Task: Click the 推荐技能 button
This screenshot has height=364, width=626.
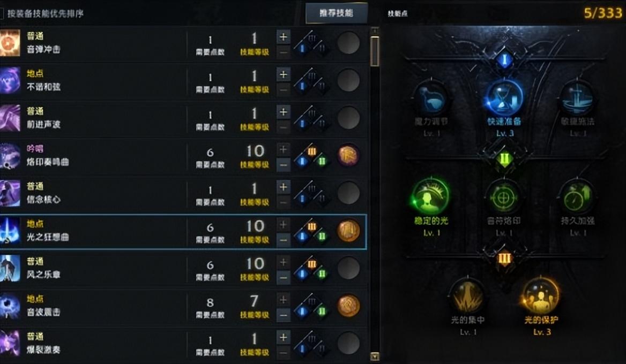Action: (x=336, y=13)
